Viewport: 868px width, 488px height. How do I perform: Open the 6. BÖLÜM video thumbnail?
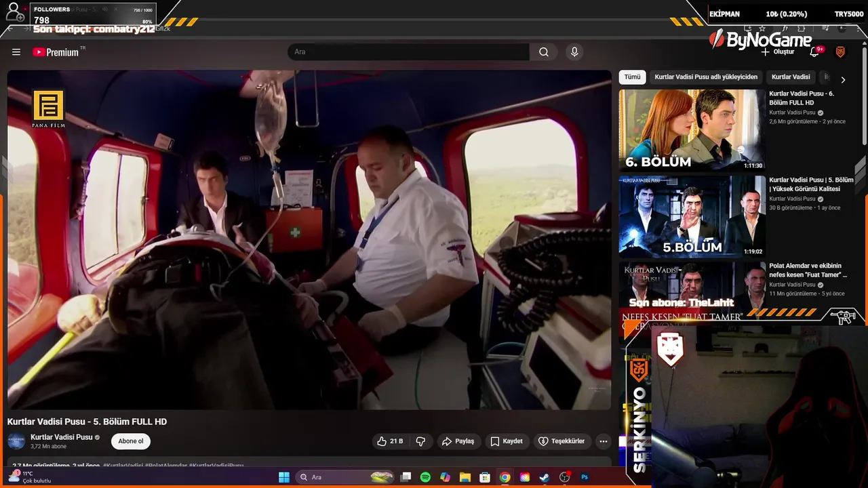[692, 130]
